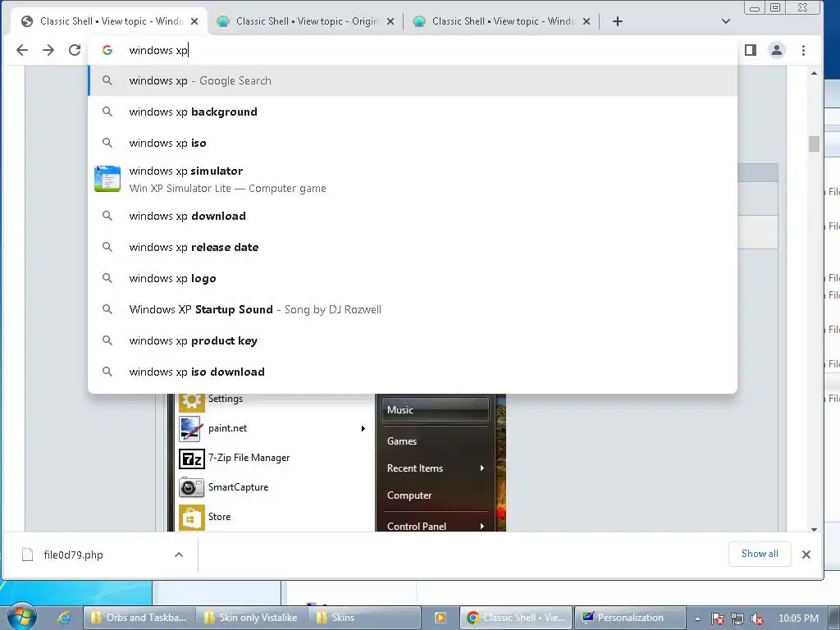Switch to Chrome 'Classic Shell' taskbar item
Viewport: 840px width, 630px height.
click(516, 618)
